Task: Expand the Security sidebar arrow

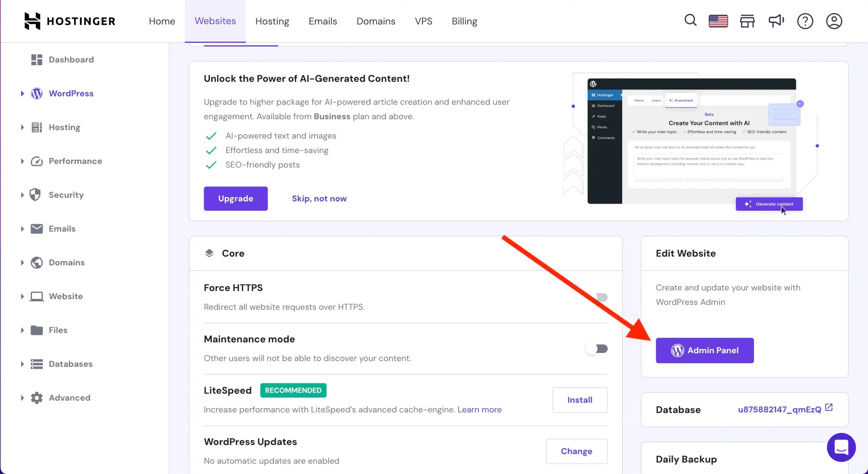Action: coord(22,195)
